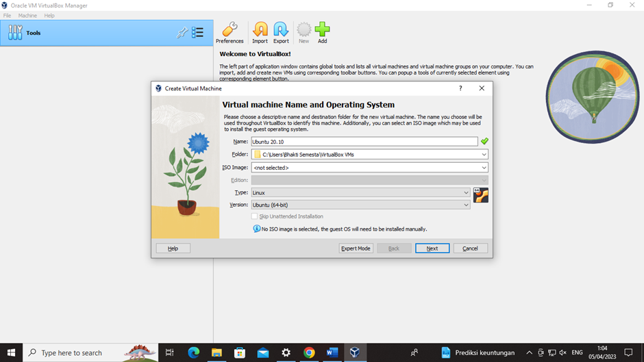Open the notification center icon

(x=628, y=352)
